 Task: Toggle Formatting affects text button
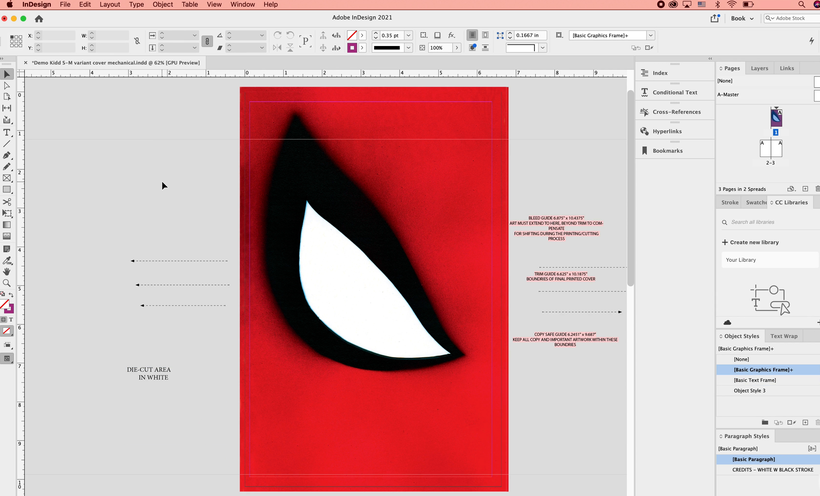(x=11, y=319)
